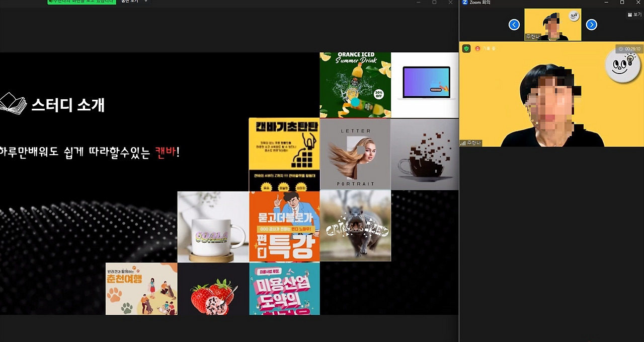Click the white mug mockup image
The width and height of the screenshot is (644, 342).
(x=213, y=227)
